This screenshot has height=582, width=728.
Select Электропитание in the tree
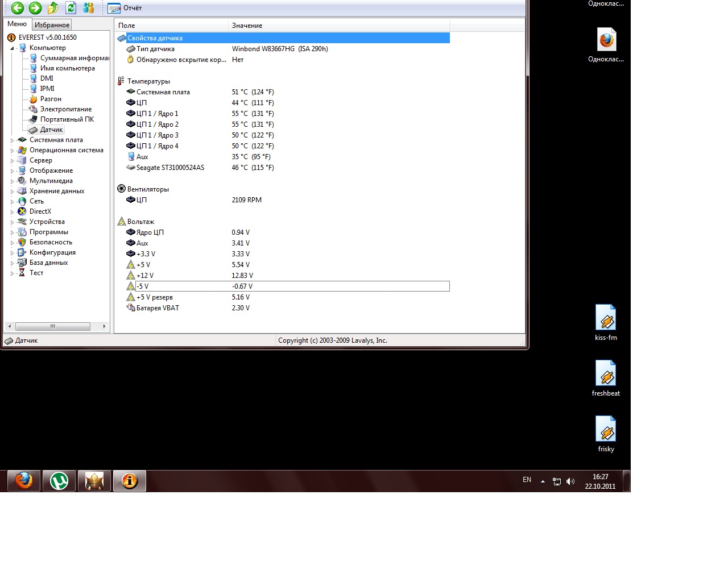point(65,109)
